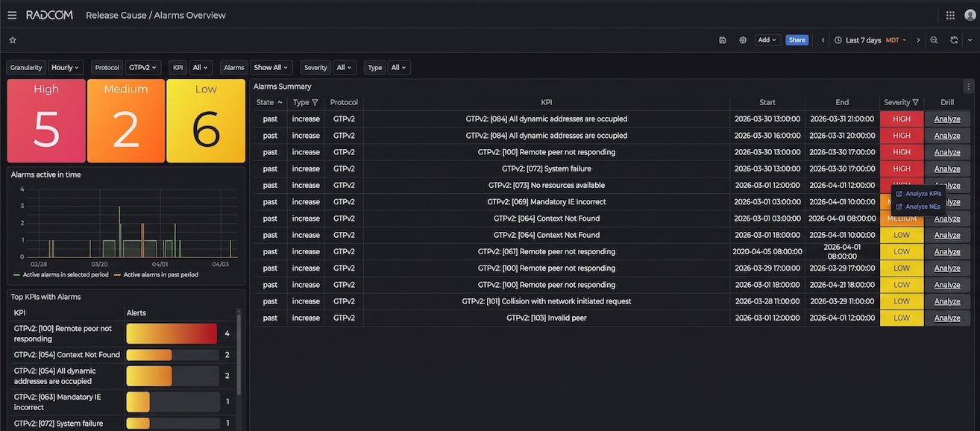Click the HIGH severity cell of System failure row
980x431 pixels.
(902, 169)
